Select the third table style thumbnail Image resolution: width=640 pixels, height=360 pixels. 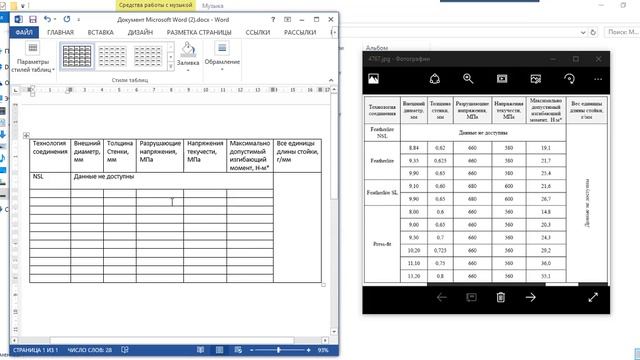click(x=148, y=56)
